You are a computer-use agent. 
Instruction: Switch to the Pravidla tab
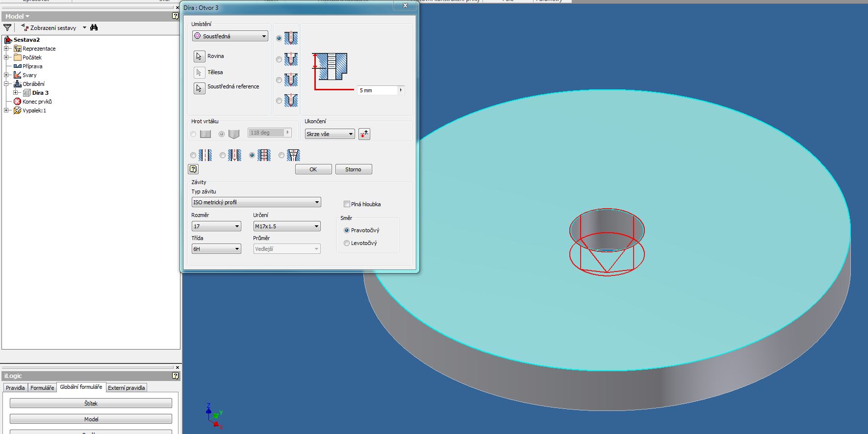coord(15,388)
